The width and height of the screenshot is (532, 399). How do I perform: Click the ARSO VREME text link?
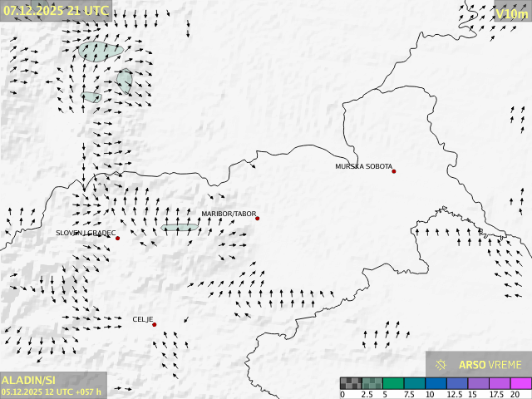pyautogui.click(x=490, y=365)
